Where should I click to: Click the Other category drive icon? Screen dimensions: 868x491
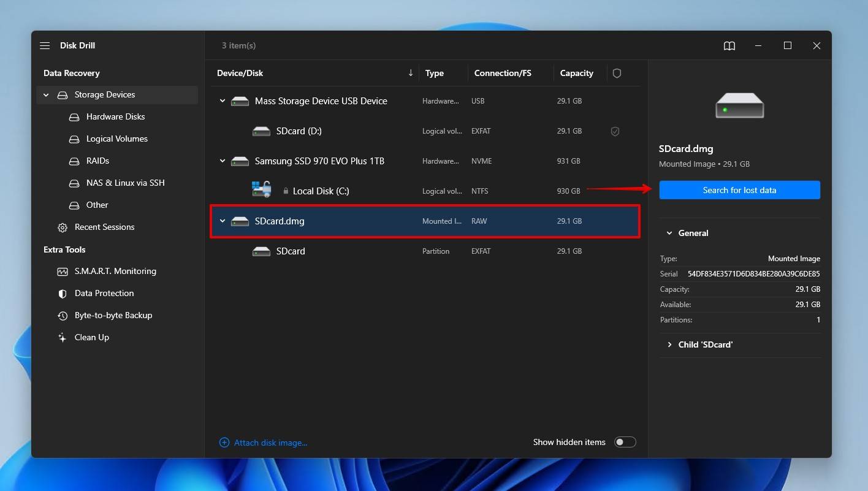click(74, 205)
